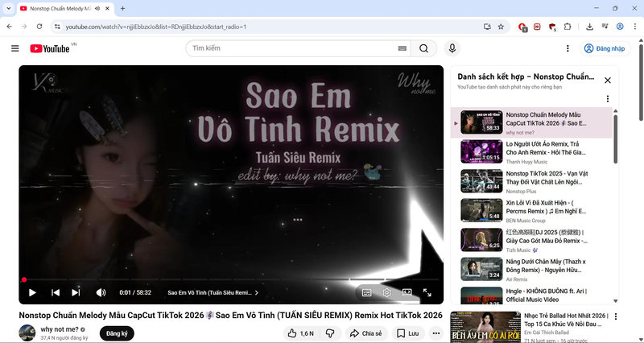Viewport: 644px width, 343px height.
Task: Click the magnifier search button
Action: pyautogui.click(x=424, y=48)
